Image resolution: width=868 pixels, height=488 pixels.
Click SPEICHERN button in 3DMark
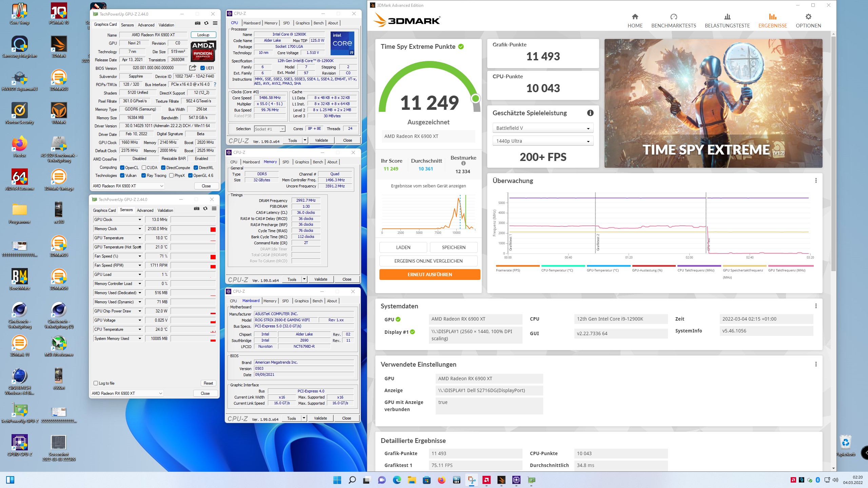(453, 247)
